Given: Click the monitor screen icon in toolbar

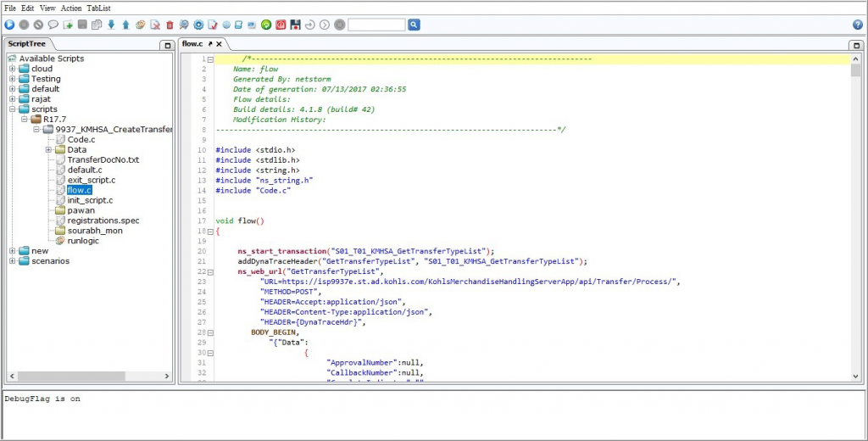Looking at the screenshot, I should [x=252, y=25].
